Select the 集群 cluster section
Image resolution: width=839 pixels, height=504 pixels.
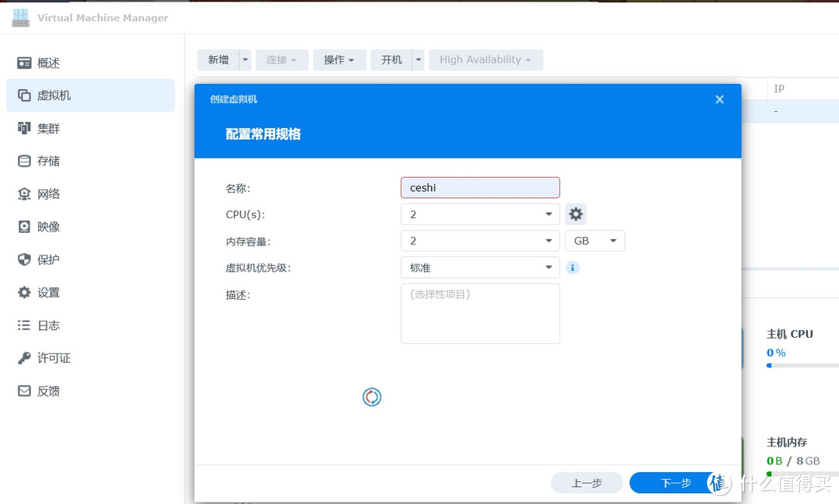click(48, 128)
